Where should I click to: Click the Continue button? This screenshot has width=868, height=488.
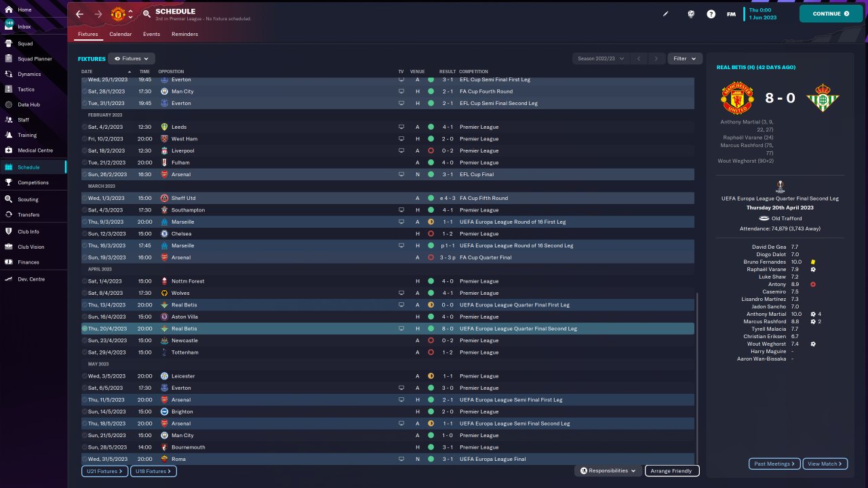click(831, 14)
